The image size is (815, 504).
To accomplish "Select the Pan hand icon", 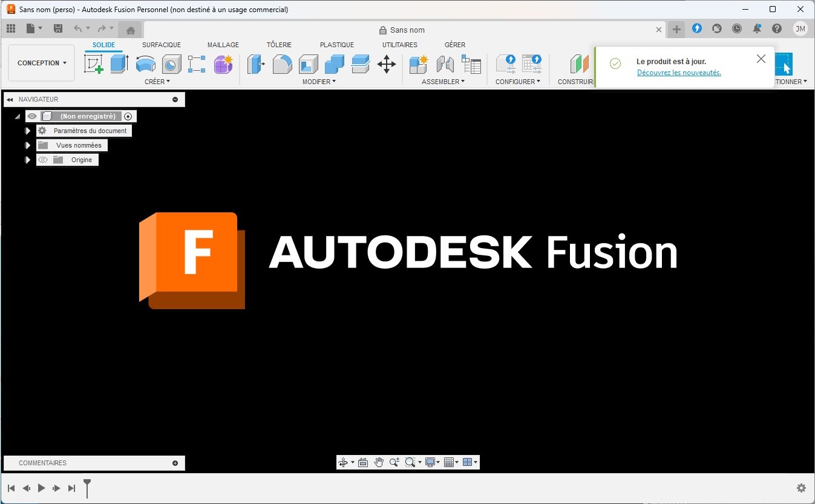I will point(379,462).
